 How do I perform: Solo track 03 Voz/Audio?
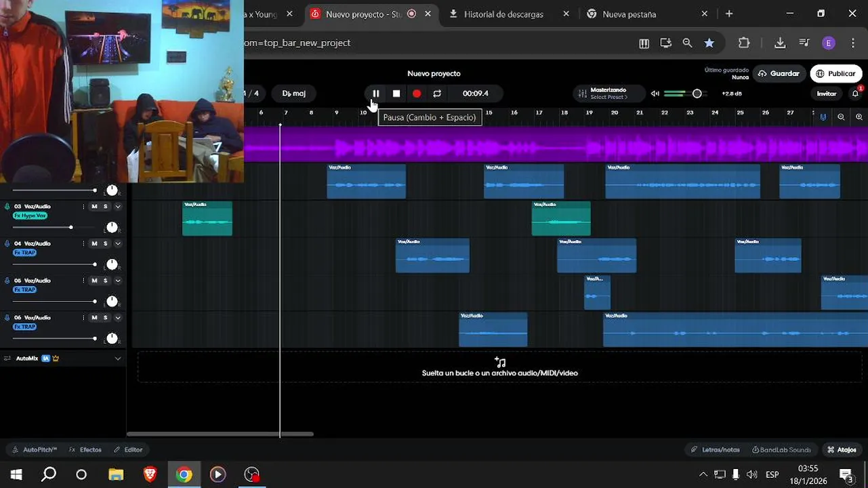pos(105,207)
